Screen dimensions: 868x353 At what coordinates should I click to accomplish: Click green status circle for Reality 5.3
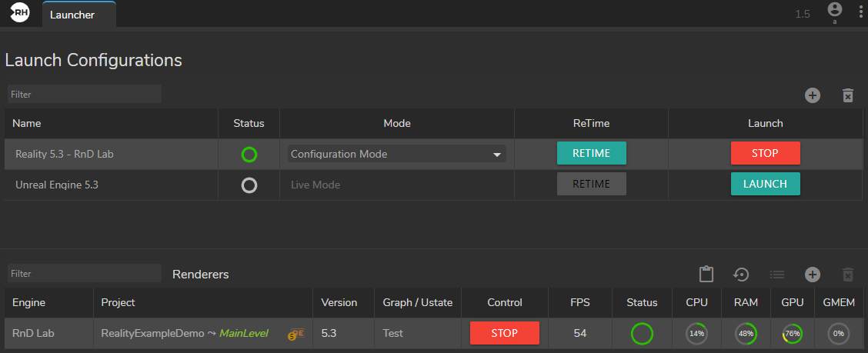point(249,155)
